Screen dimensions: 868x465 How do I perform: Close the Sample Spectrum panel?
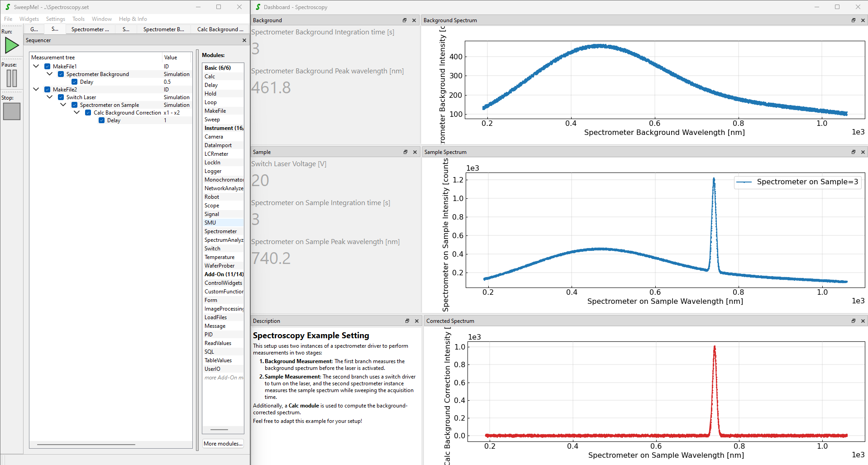pos(863,152)
